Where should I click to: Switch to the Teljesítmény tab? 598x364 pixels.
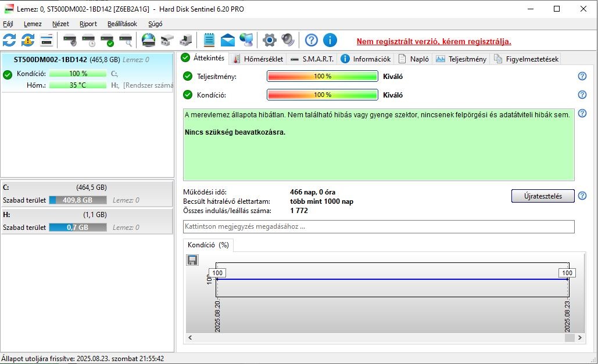pyautogui.click(x=461, y=59)
